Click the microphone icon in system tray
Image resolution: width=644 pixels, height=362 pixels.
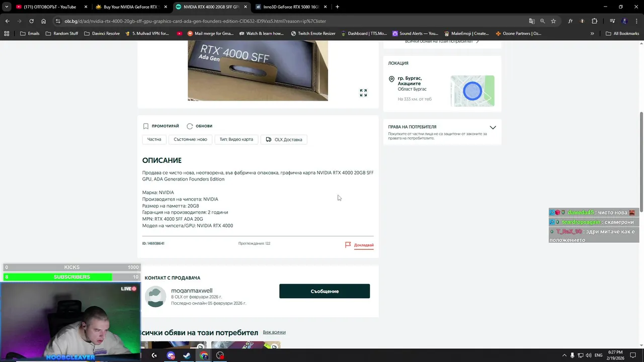573,355
